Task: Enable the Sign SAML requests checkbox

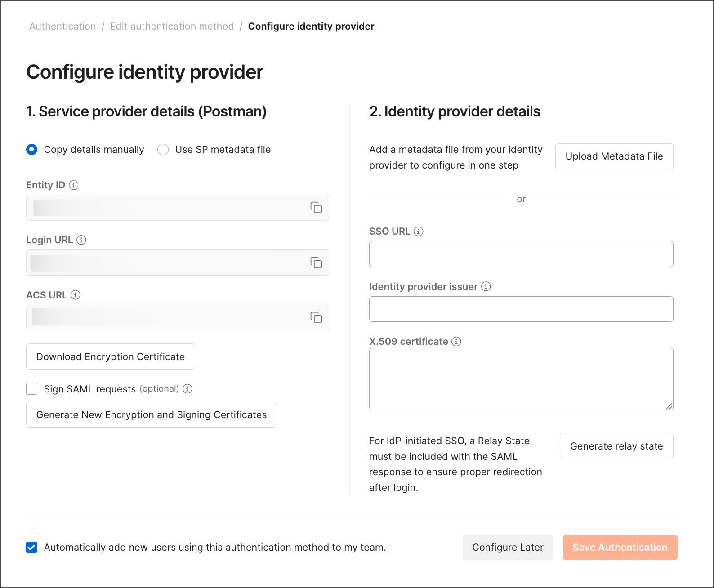Action: [31, 388]
